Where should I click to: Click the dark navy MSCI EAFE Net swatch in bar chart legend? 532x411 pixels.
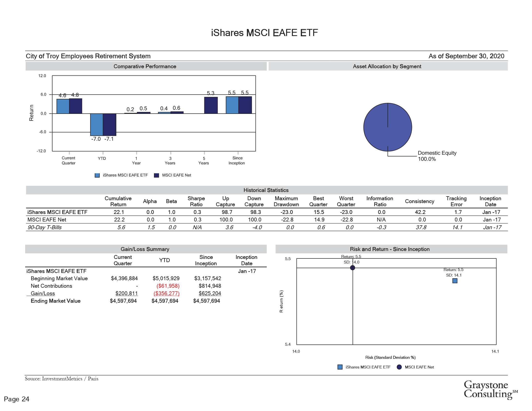(156, 175)
